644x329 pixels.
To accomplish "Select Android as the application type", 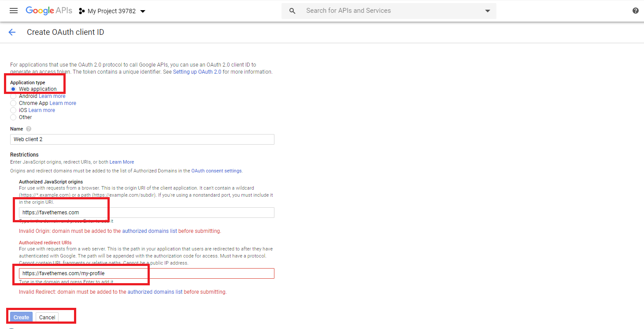I will [x=13, y=96].
